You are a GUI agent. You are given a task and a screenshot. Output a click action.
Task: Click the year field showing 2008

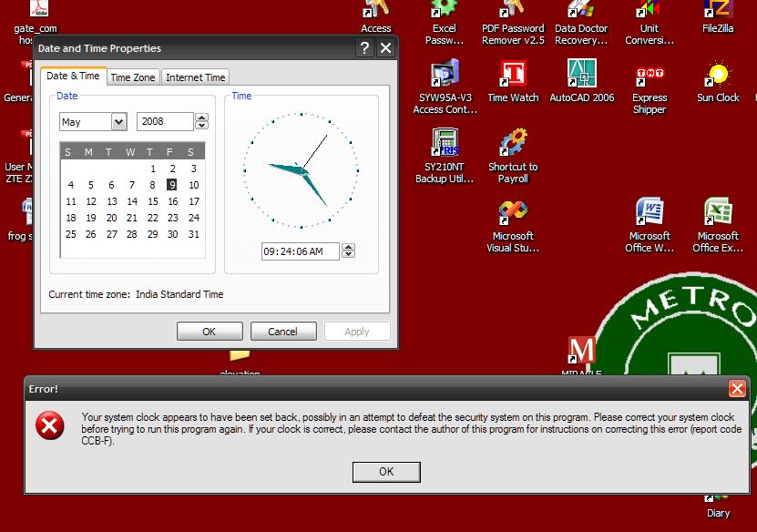[x=165, y=122]
